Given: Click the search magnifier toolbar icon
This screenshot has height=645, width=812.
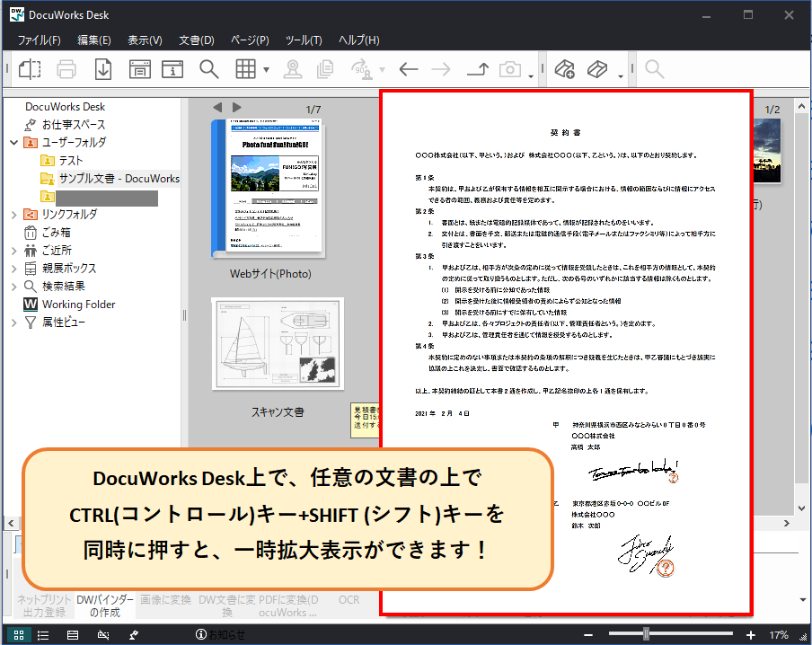Looking at the screenshot, I should (x=208, y=69).
